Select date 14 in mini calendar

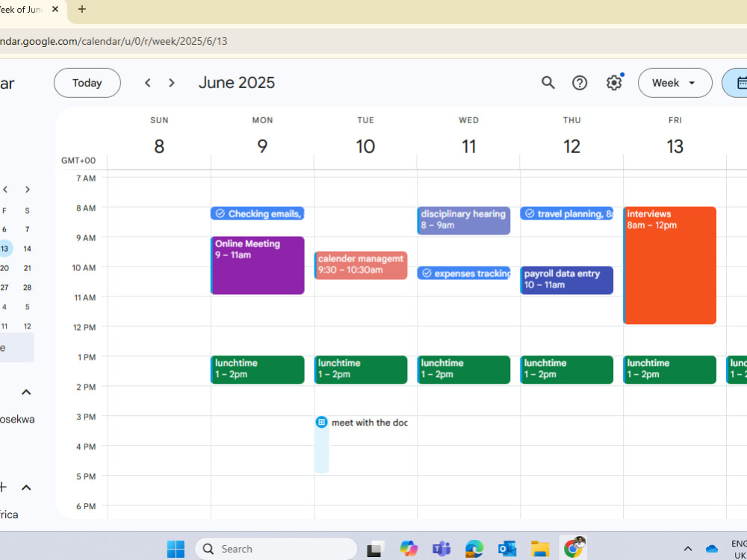(x=27, y=249)
